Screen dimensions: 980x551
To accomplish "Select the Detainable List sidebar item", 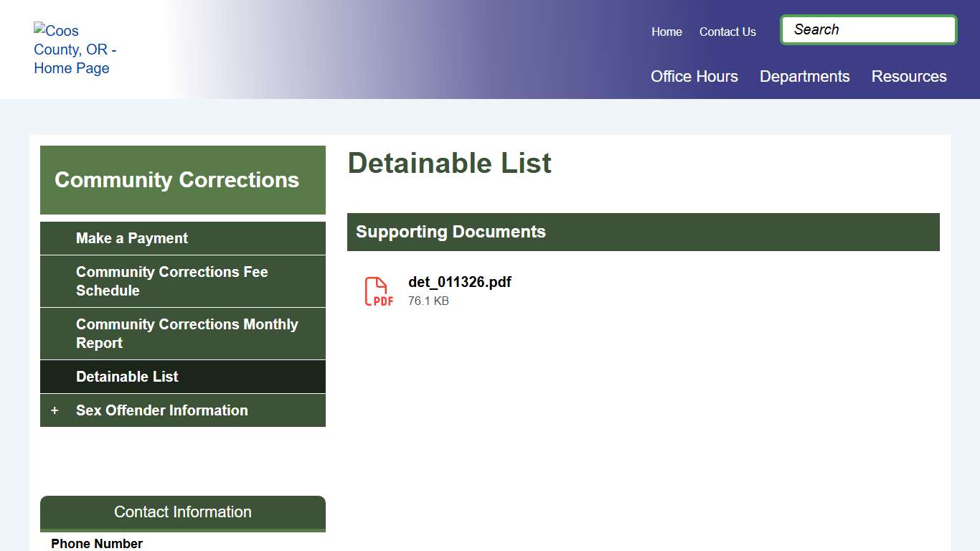I will point(127,376).
